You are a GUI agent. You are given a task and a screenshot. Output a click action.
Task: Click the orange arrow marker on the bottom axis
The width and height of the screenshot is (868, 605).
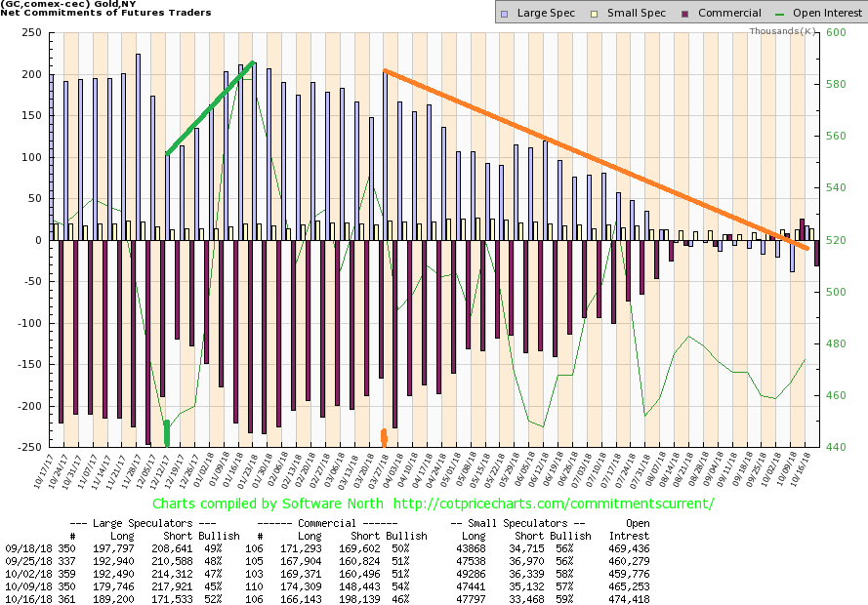point(384,438)
